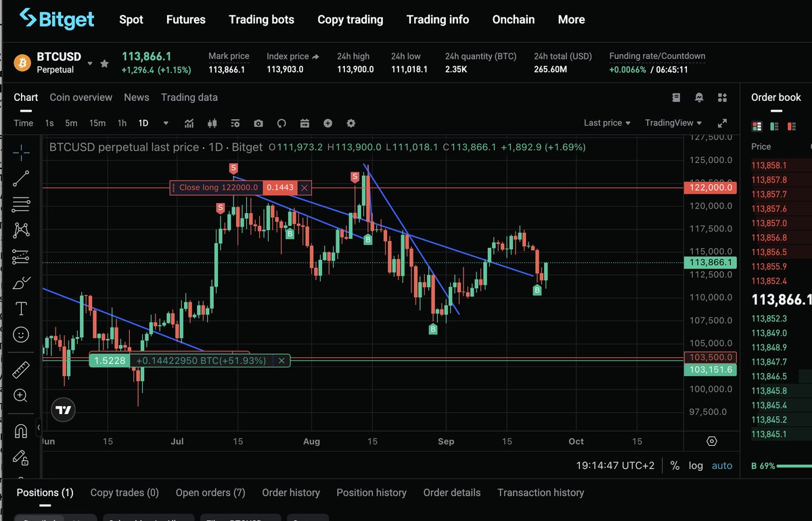The height and width of the screenshot is (521, 812).
Task: Select the crosshair cursor tool
Action: [21, 153]
